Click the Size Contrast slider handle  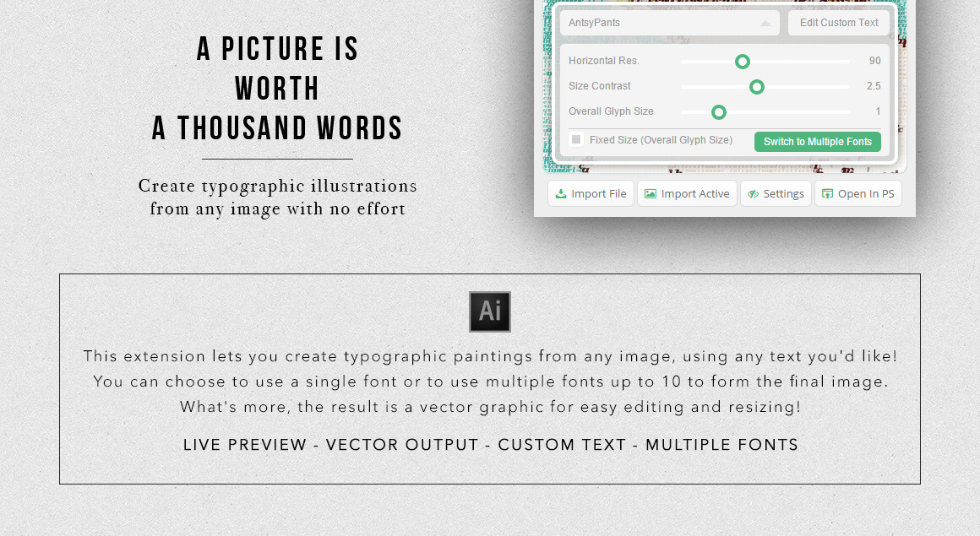pyautogui.click(x=757, y=87)
